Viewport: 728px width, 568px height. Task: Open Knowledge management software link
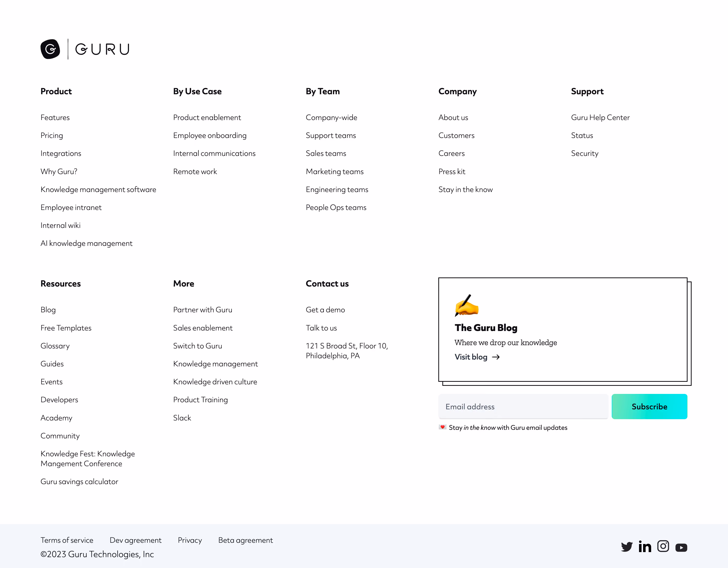point(98,190)
